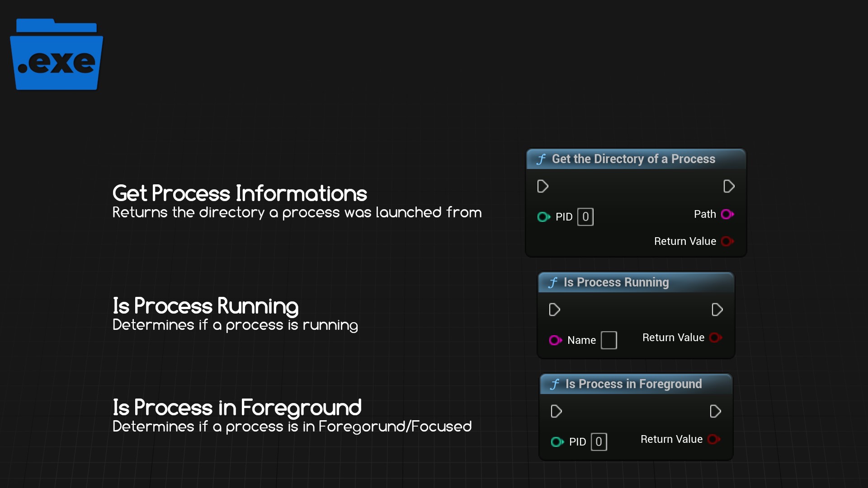
Task: Click magenta Path output pin
Action: [x=727, y=214]
